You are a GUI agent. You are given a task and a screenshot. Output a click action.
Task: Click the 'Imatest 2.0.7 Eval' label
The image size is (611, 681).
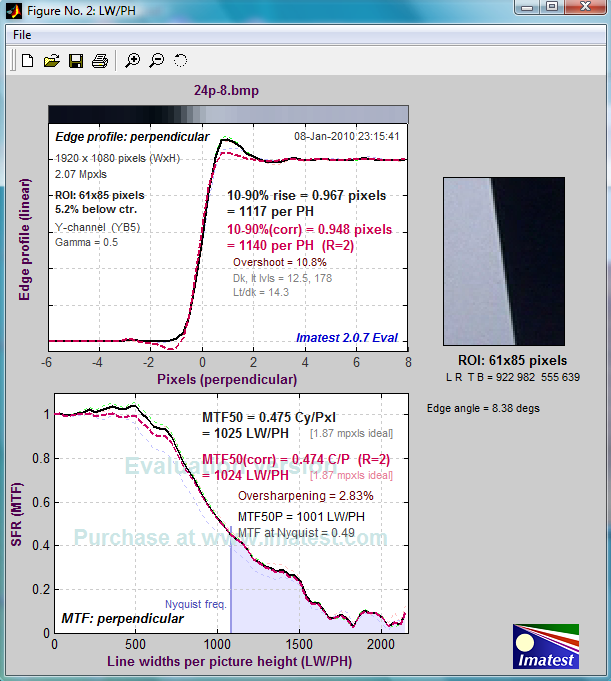tap(347, 338)
